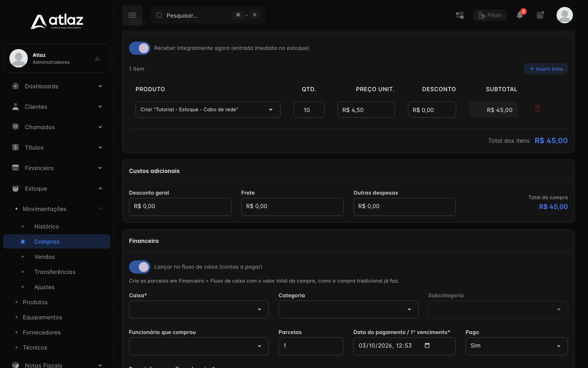
Task: Open Transferências in the sidebar
Action: pos(55,272)
